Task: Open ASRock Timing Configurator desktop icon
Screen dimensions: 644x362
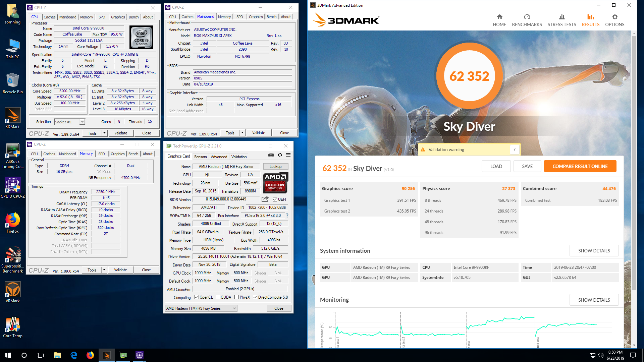Action: [12, 156]
